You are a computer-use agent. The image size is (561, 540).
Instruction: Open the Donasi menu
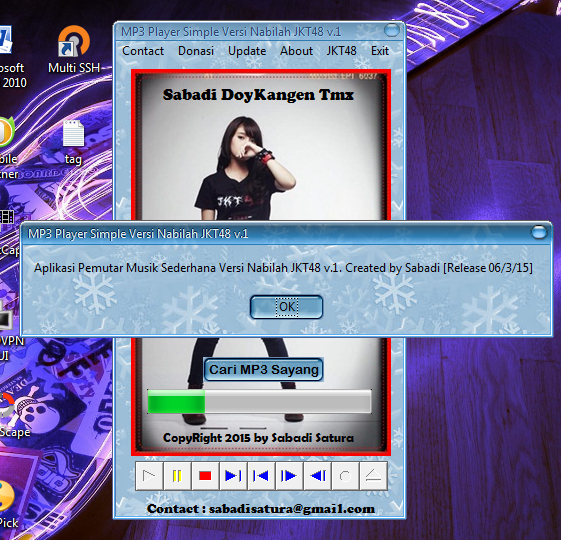point(196,51)
